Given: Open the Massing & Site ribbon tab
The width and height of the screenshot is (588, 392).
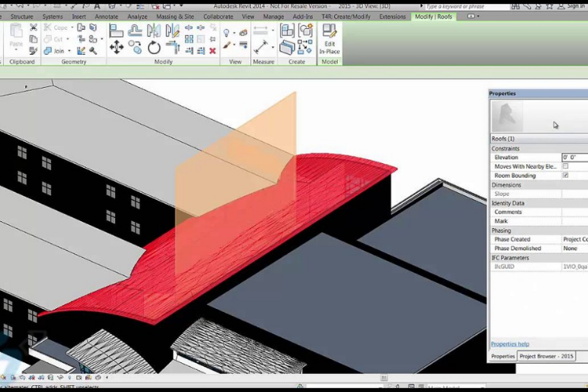Looking at the screenshot, I should (175, 16).
